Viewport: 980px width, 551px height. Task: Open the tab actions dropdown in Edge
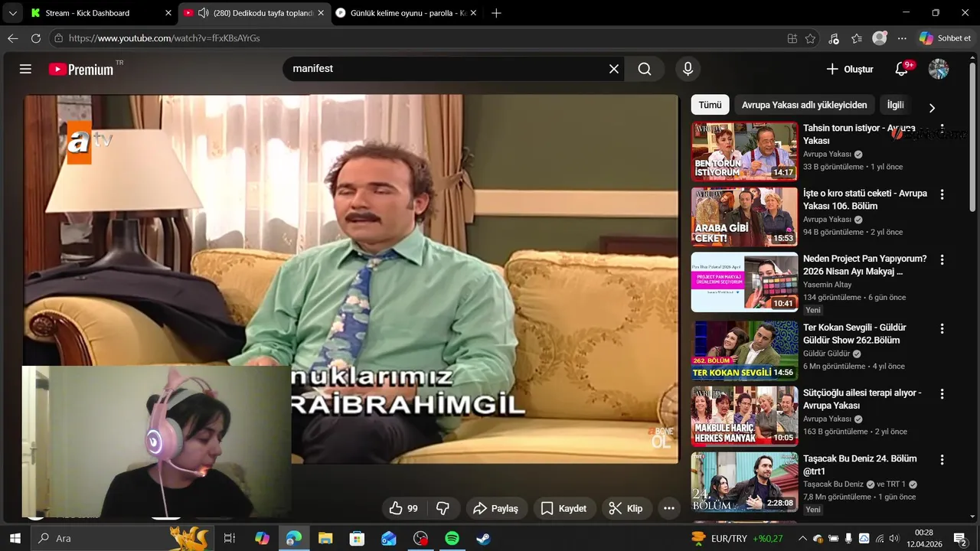coord(12,13)
